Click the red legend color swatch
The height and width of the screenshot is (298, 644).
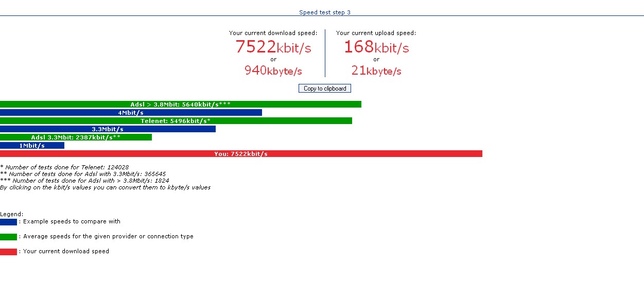[8, 252]
